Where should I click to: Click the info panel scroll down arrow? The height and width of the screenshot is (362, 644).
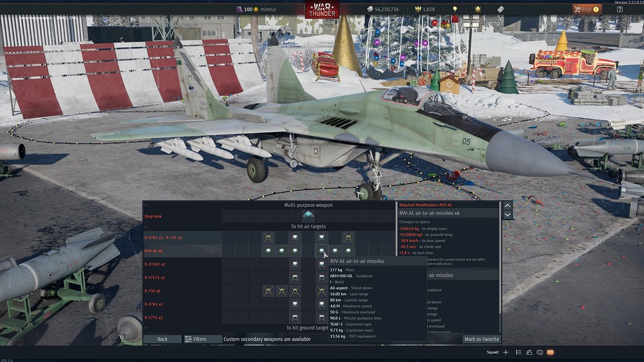(507, 214)
